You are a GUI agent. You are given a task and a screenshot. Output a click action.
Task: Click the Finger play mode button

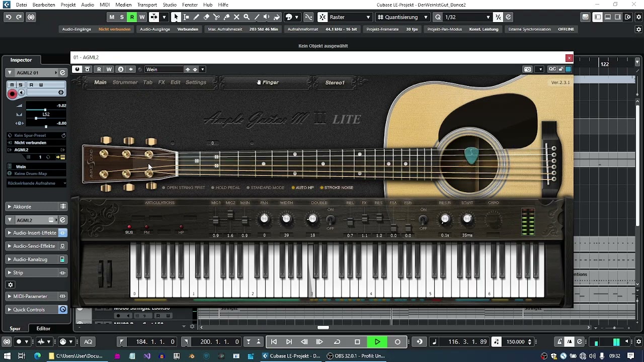[268, 82]
